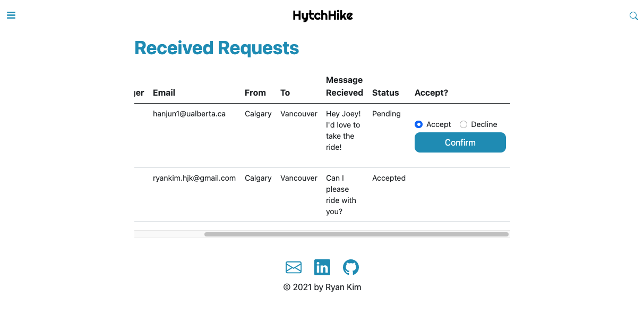Open the LinkedIn icon in footer
The image size is (644, 313).
click(322, 267)
